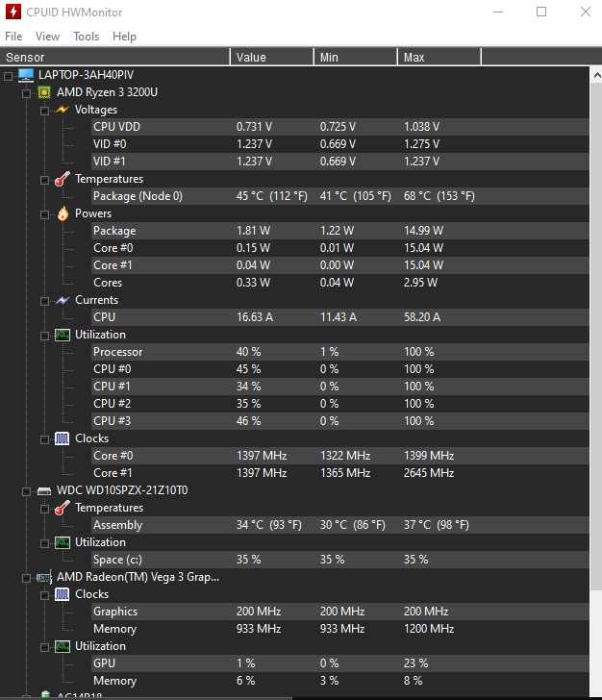
Task: Click the Max column header
Action: 439,57
